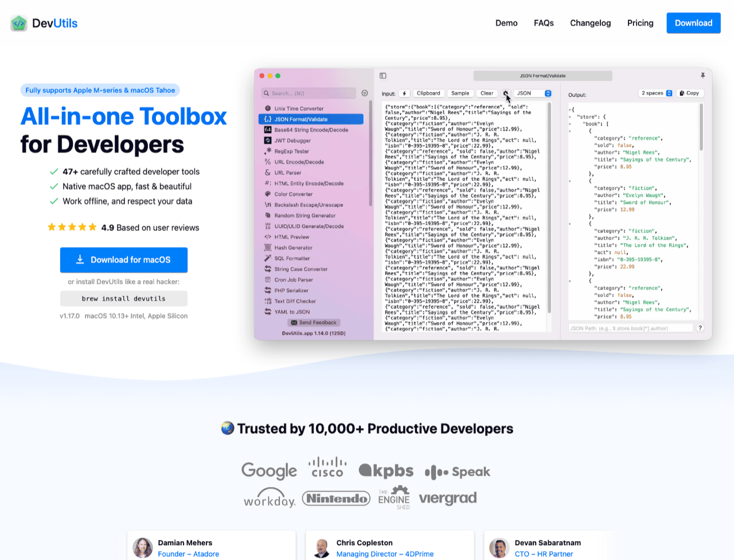
Task: Select the RegExp Tester asterisk icon
Action: 268,151
